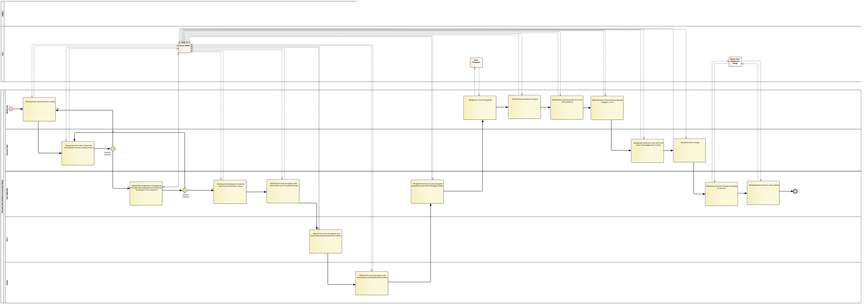Select the Surat Penugasan data object

476,62
